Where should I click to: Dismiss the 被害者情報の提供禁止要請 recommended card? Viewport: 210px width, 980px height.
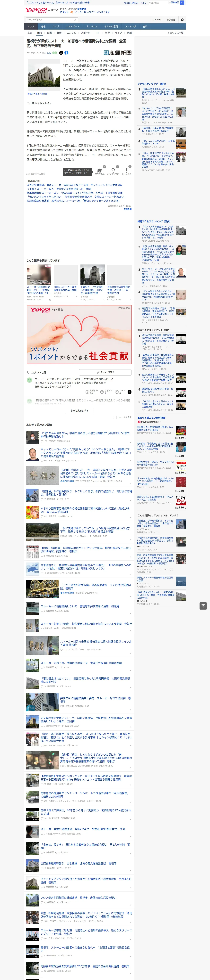(130, 300)
